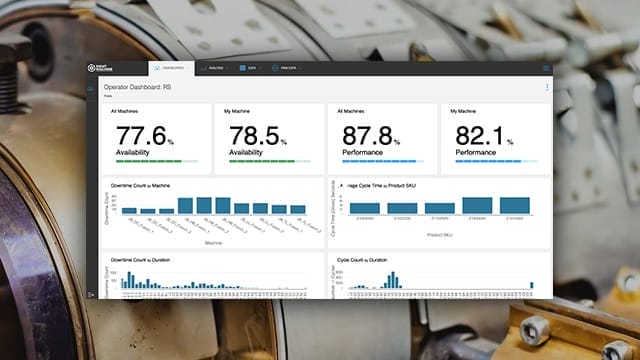Expand the sidebar using the bottom-left icon

(x=91, y=294)
